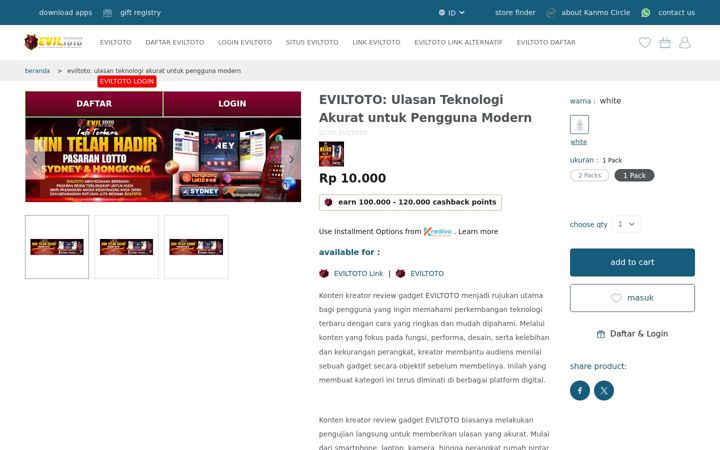
Task: Click the red EVILTOTO LOGIN badge
Action: [127, 81]
